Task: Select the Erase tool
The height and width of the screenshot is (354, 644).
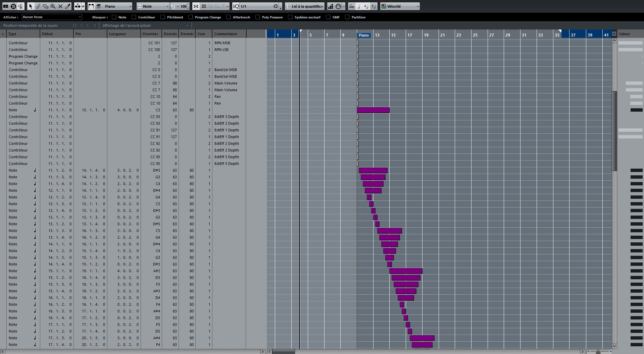Action: 46,6
